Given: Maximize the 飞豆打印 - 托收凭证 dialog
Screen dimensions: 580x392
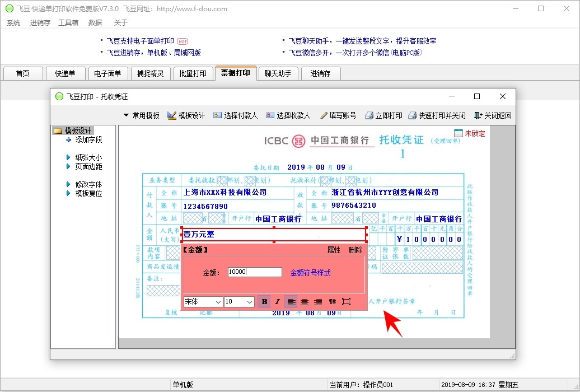Looking at the screenshot, I should pos(477,97).
